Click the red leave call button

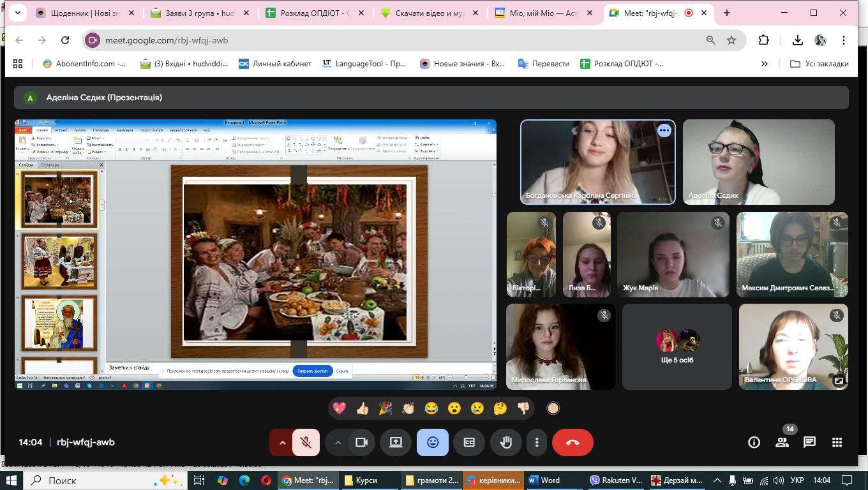572,442
